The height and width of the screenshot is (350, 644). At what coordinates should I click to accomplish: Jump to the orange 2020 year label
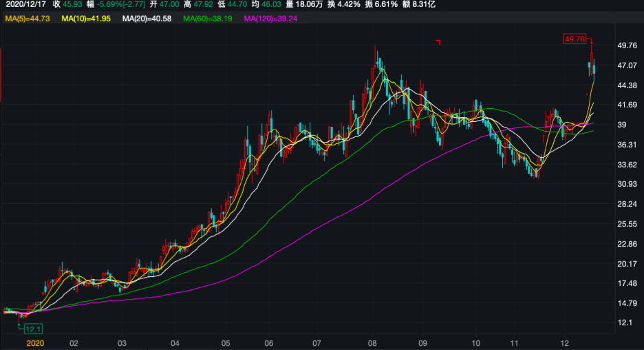(34, 342)
